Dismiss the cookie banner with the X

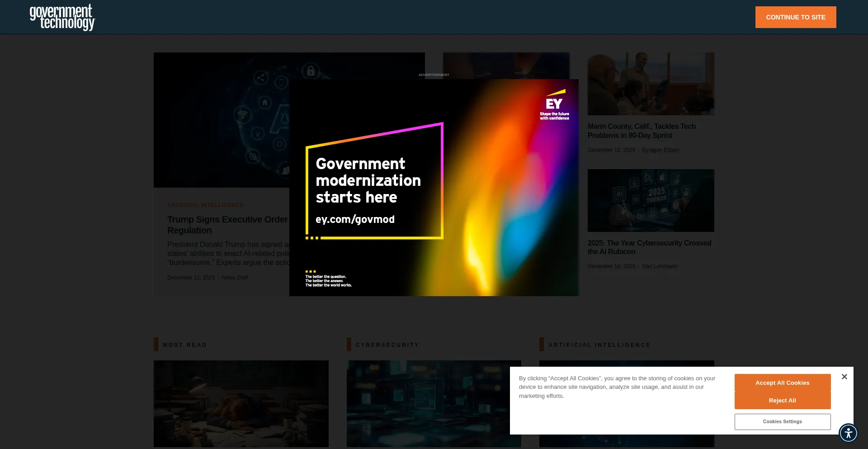[844, 376]
